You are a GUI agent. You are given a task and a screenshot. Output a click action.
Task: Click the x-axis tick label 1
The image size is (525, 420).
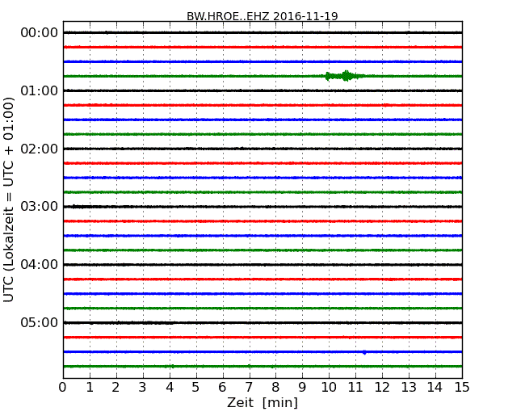coord(90,388)
